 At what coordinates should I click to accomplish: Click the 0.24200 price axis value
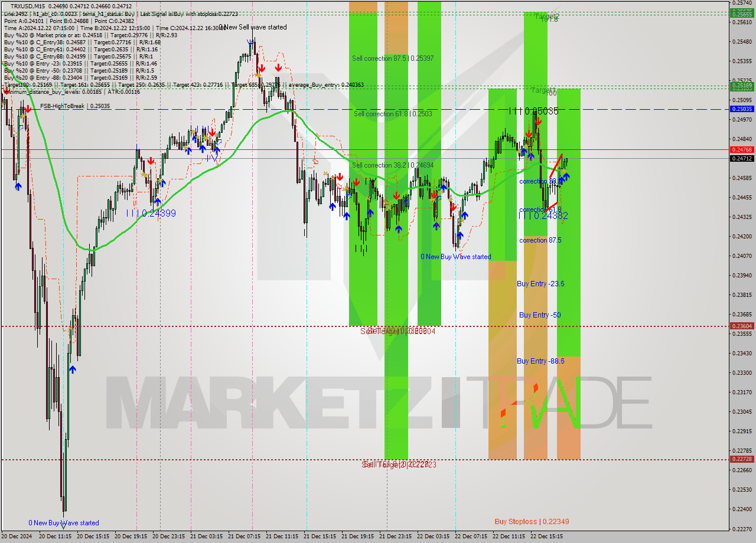[x=742, y=236]
